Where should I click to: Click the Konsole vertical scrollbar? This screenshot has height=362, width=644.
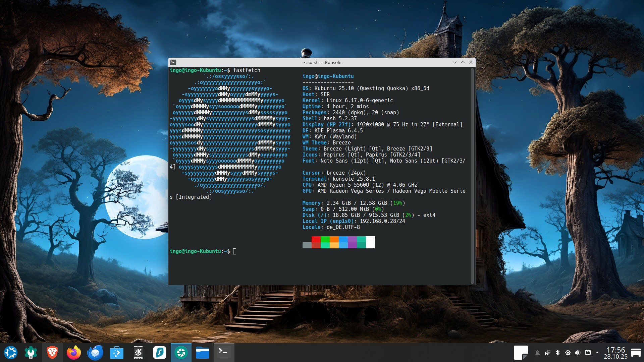click(x=472, y=176)
